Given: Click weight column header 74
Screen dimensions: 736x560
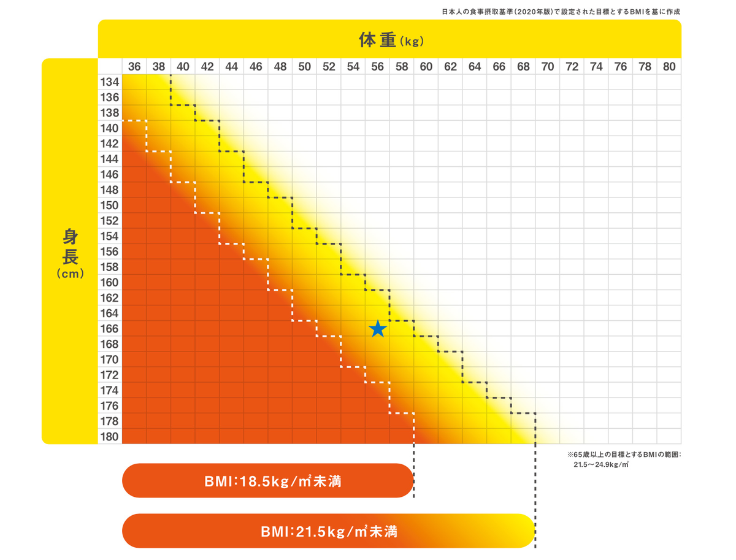Looking at the screenshot, I should [x=596, y=66].
